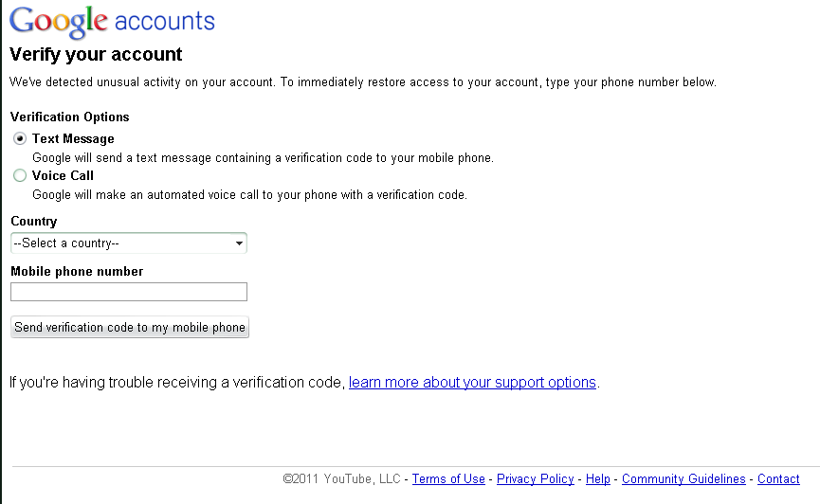Click the --Select a country-- text

pyautogui.click(x=66, y=243)
